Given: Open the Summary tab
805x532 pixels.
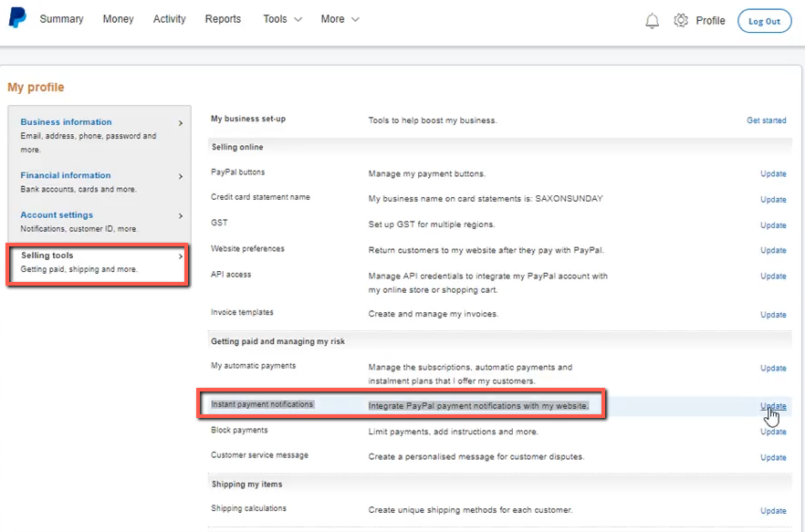Looking at the screenshot, I should tap(61, 19).
